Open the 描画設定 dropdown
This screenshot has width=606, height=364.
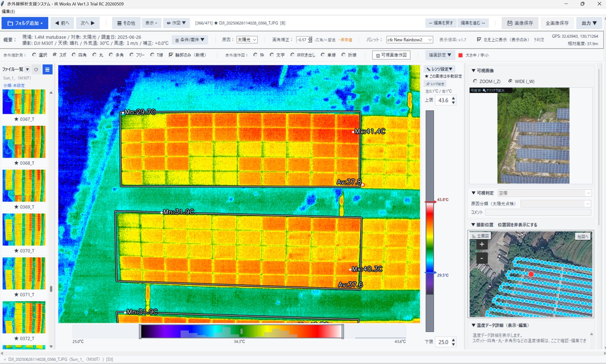[440, 55]
